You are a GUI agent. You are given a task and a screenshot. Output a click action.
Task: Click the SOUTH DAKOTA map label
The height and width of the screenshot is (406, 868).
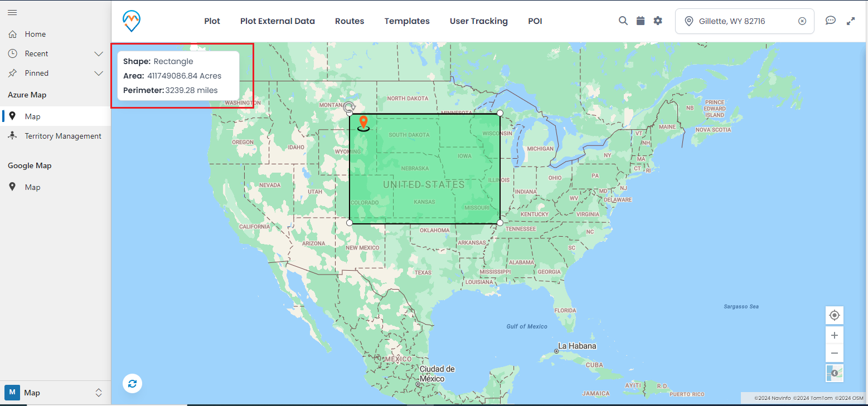(x=409, y=135)
